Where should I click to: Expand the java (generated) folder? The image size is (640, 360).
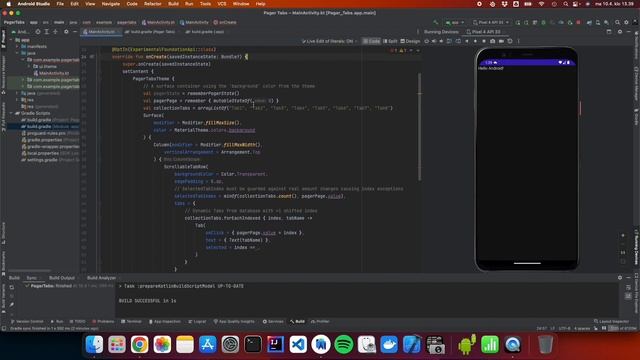tap(17, 93)
